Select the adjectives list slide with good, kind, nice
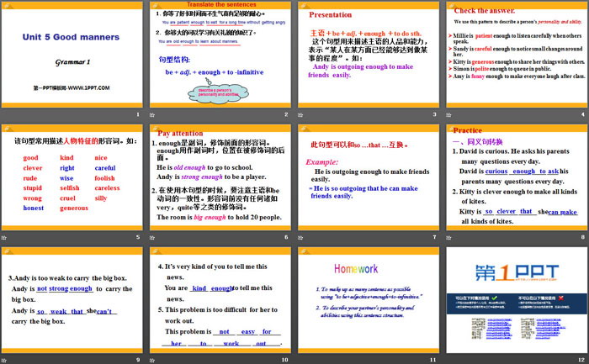This screenshot has height=364, width=589. pyautogui.click(x=72, y=177)
